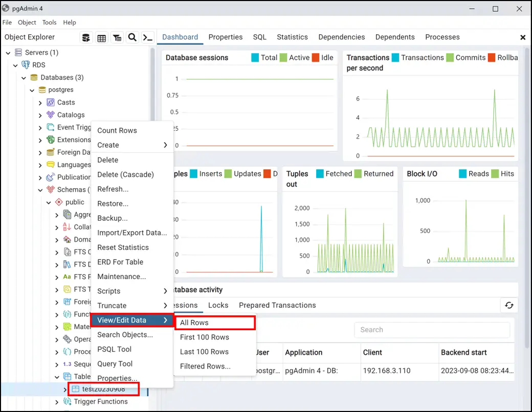532x412 pixels.
Task: Expand the Trigger Functions node
Action: click(57, 402)
